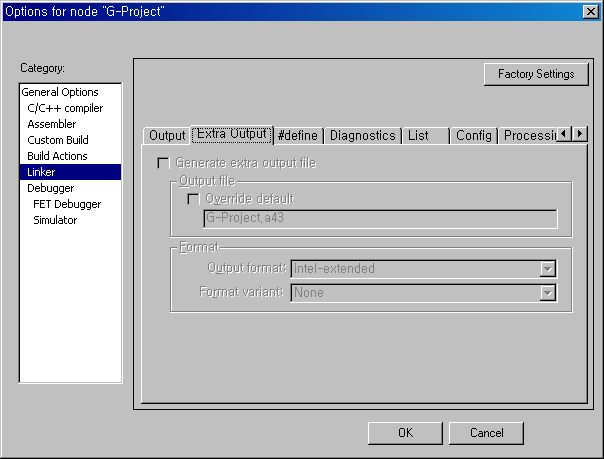Click the Cancel button
This screenshot has width=604, height=459.
(x=486, y=433)
